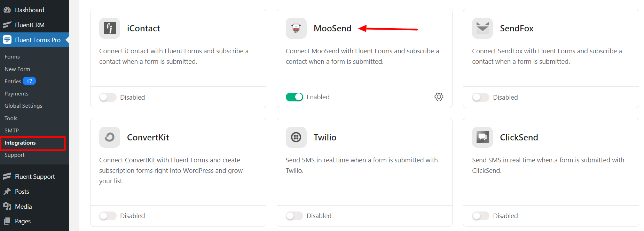Click the SendFox envelope icon
Image resolution: width=644 pixels, height=231 pixels.
coord(482,28)
